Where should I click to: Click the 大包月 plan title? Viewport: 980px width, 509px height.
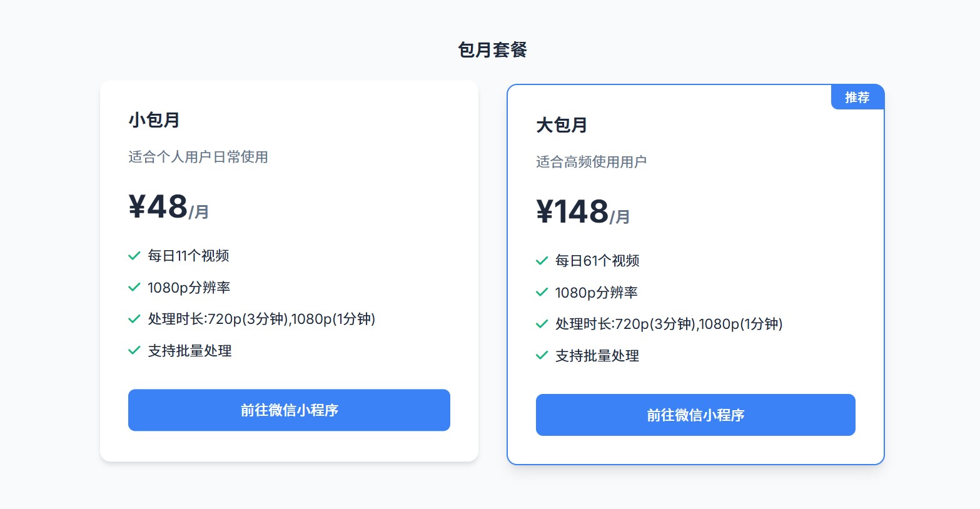pyautogui.click(x=562, y=125)
